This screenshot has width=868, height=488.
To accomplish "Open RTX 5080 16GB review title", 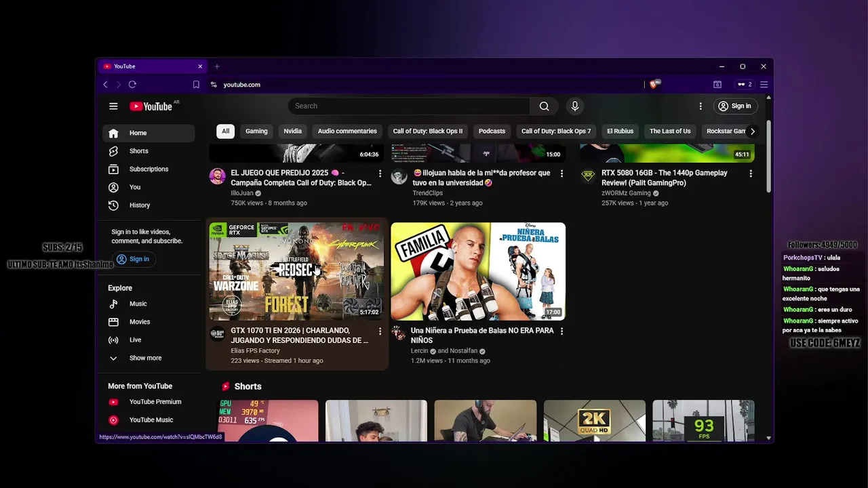I will click(x=665, y=178).
